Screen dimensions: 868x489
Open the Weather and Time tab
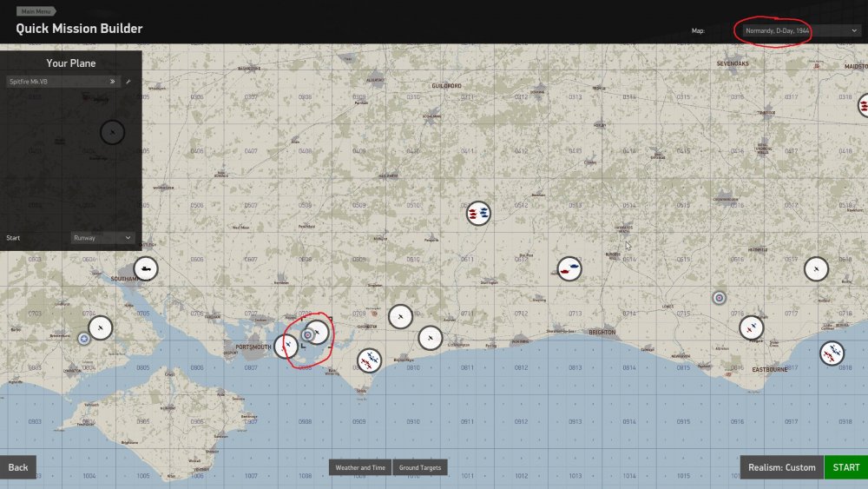point(360,467)
